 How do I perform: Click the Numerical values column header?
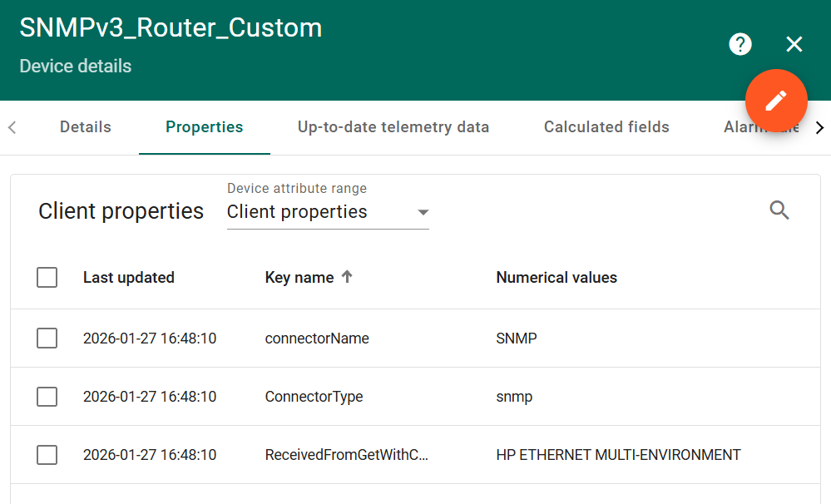[x=556, y=278]
